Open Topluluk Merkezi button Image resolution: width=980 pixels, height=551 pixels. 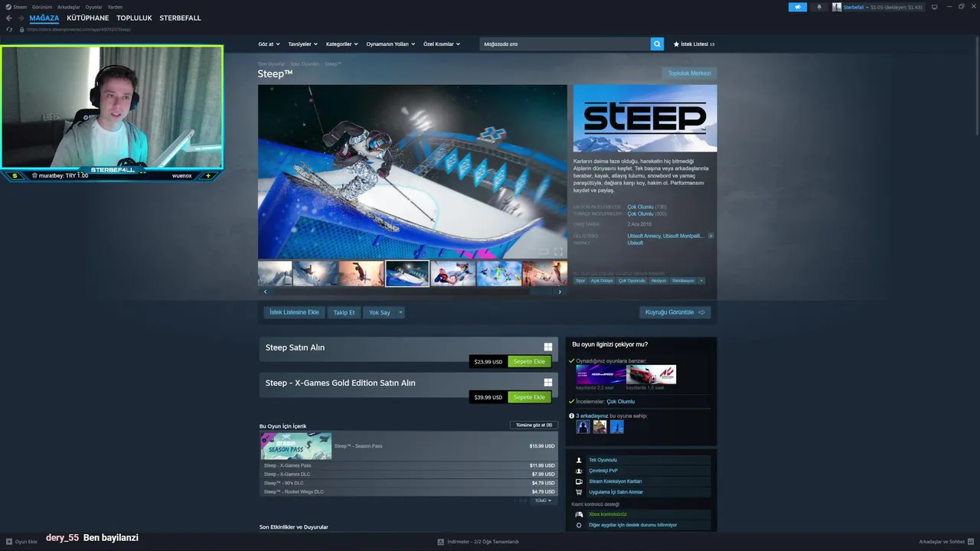coord(690,73)
